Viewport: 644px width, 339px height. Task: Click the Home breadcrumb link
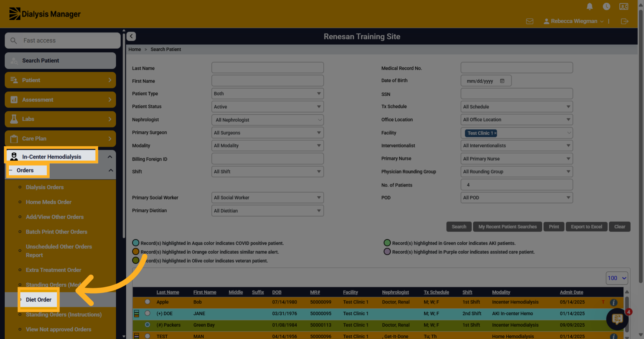tap(134, 49)
